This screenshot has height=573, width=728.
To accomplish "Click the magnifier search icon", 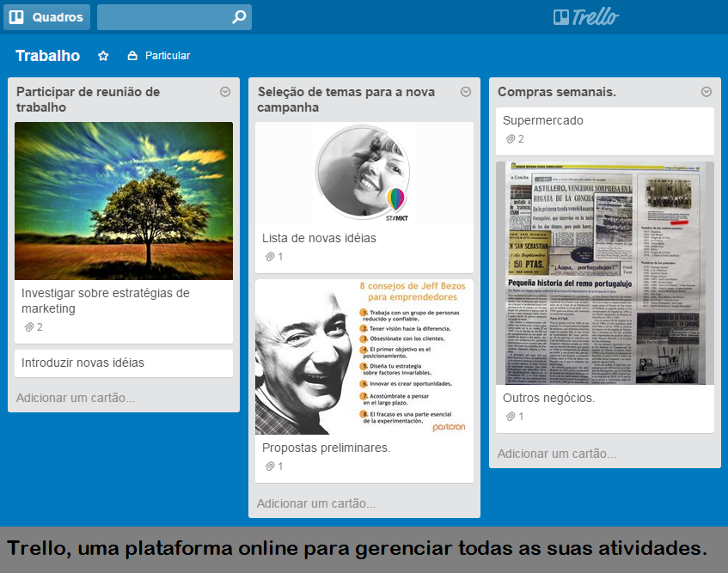I will [239, 17].
